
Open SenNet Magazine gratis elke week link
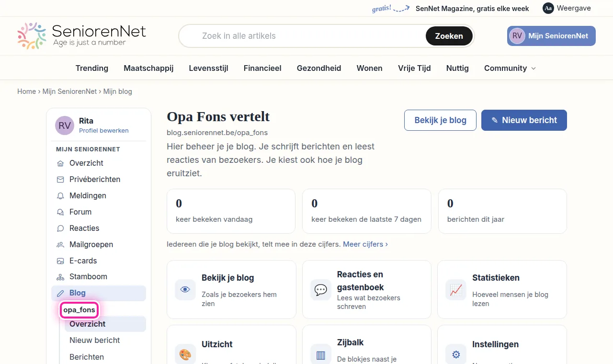pos(472,8)
